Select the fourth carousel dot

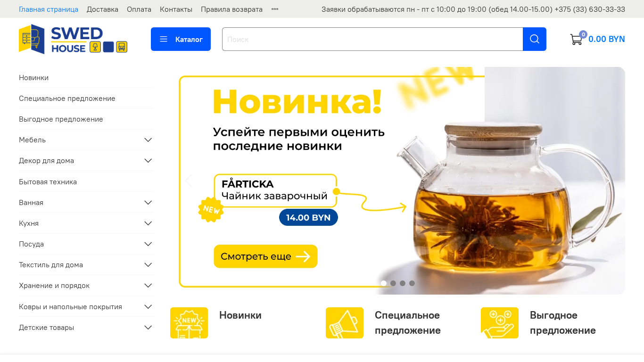(412, 283)
